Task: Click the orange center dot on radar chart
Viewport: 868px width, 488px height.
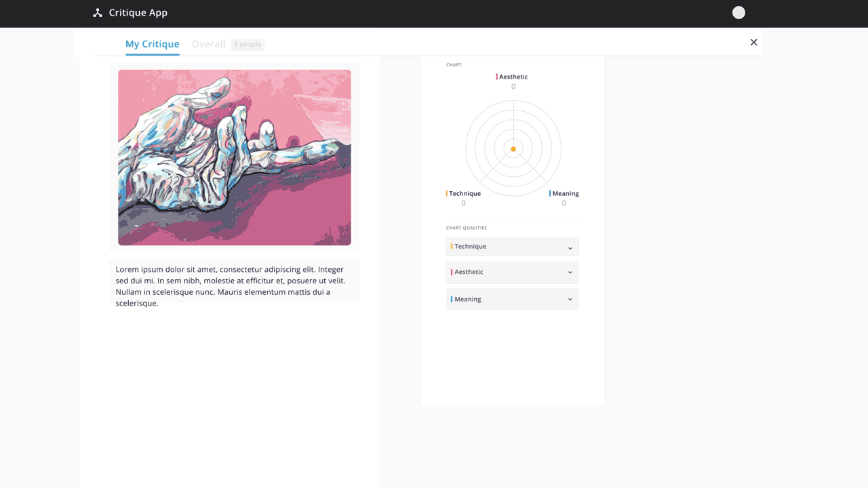Action: [513, 149]
